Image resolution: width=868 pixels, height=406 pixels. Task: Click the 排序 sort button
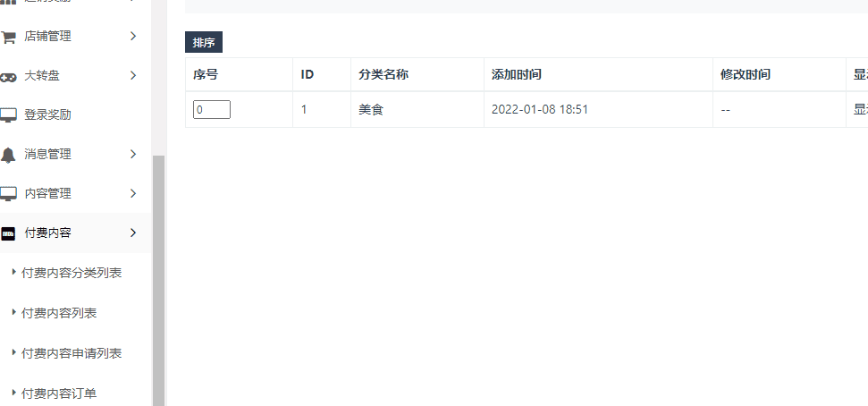pyautogui.click(x=204, y=42)
